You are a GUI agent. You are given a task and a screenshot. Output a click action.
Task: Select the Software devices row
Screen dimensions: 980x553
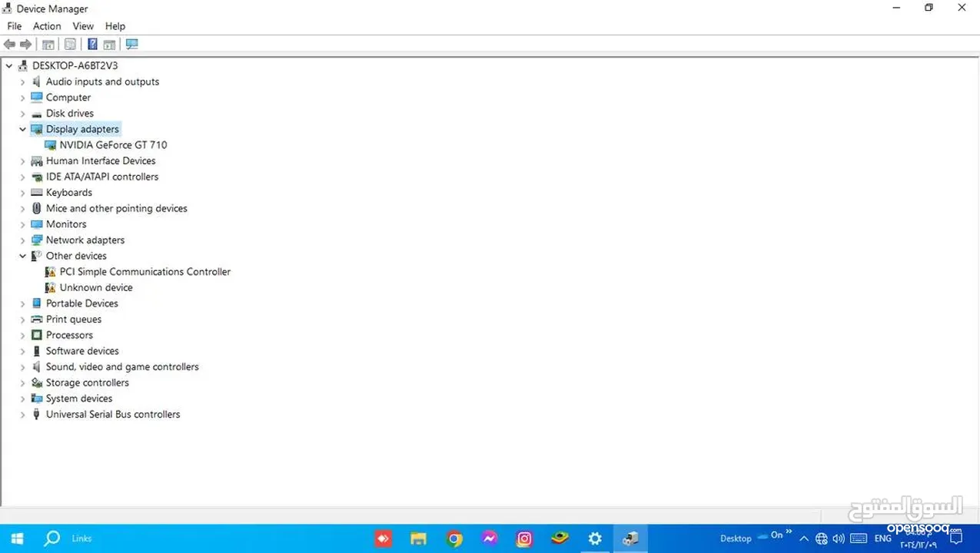point(82,351)
